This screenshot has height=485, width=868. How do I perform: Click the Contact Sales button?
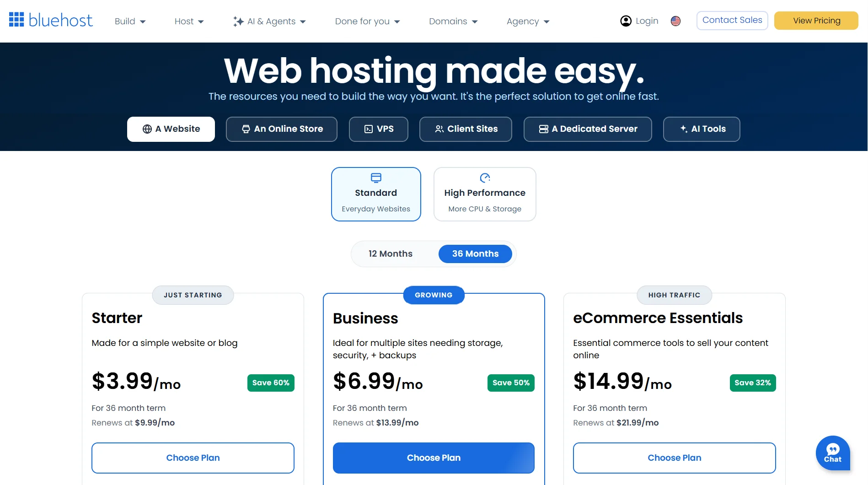pyautogui.click(x=732, y=20)
